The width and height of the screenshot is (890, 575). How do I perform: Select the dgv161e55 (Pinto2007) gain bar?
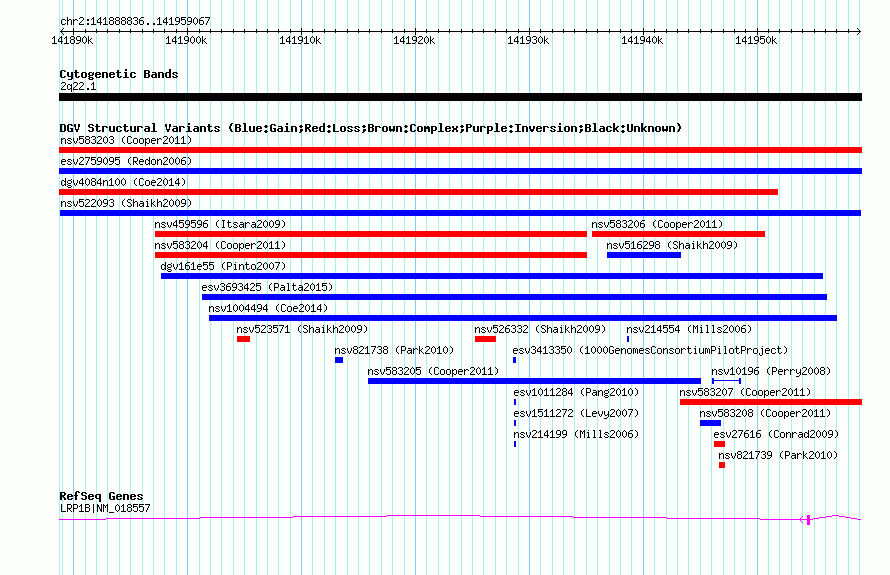[492, 276]
